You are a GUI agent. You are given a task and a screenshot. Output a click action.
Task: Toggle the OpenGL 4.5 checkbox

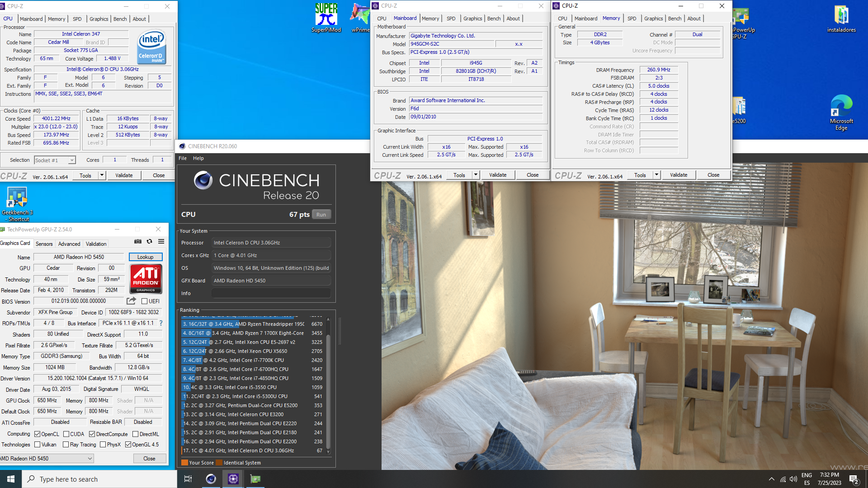(x=128, y=445)
